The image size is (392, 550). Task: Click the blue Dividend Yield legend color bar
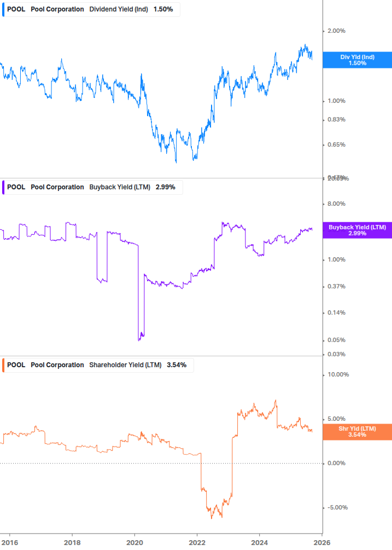coord(3,9)
